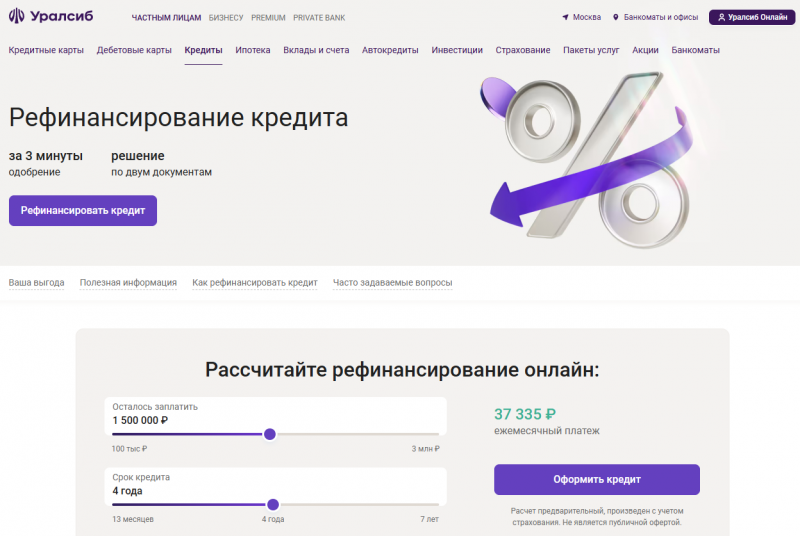Screen dimensions: 800x536
Task: Switch to Частным лицам section
Action: [x=166, y=18]
